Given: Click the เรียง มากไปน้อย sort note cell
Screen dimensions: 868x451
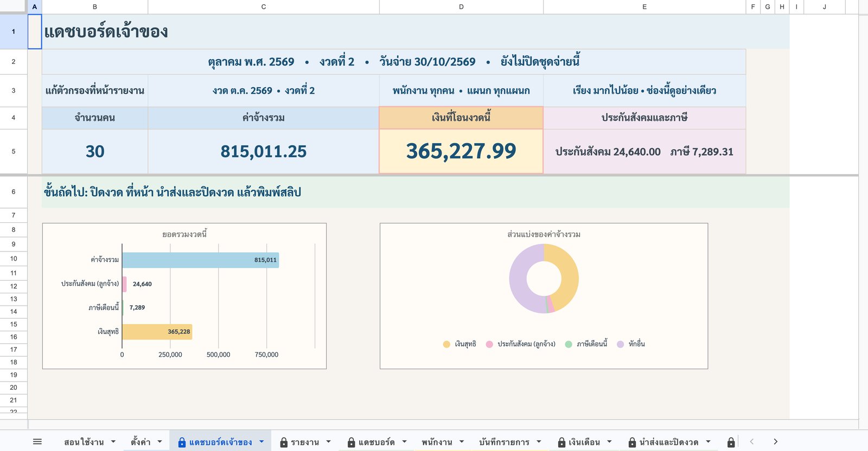Looking at the screenshot, I should pos(644,91).
